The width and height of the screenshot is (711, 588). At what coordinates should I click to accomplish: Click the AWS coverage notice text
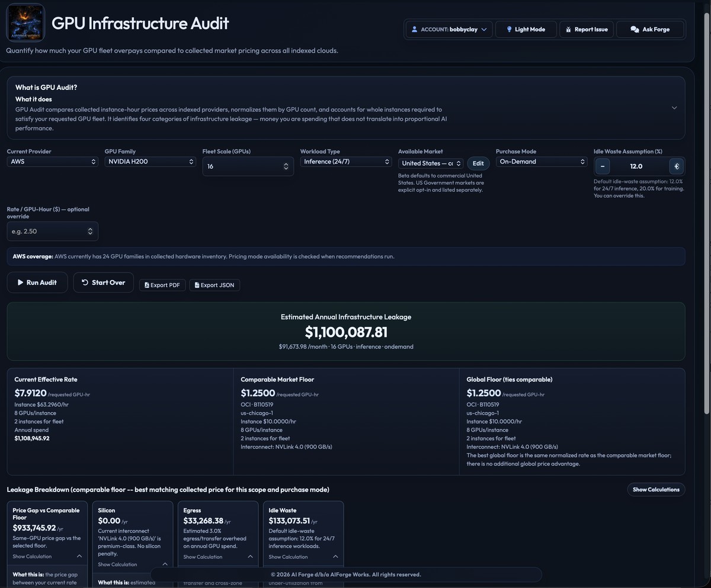tap(203, 256)
